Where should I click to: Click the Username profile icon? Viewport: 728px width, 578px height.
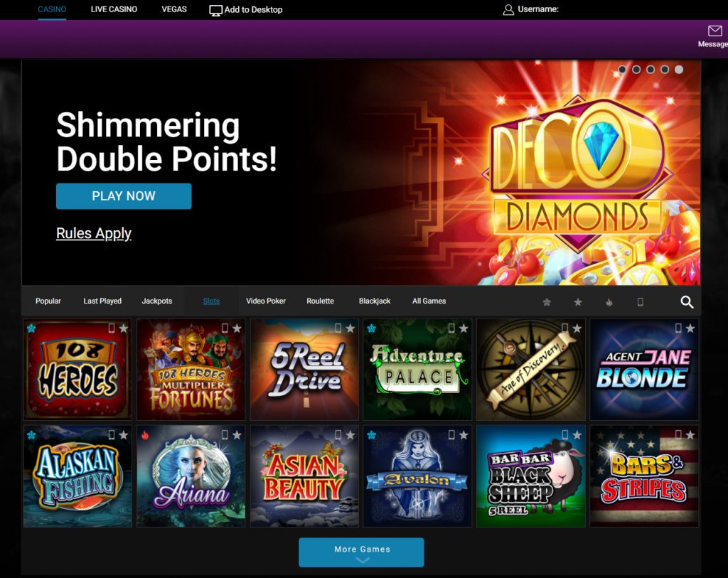[508, 10]
